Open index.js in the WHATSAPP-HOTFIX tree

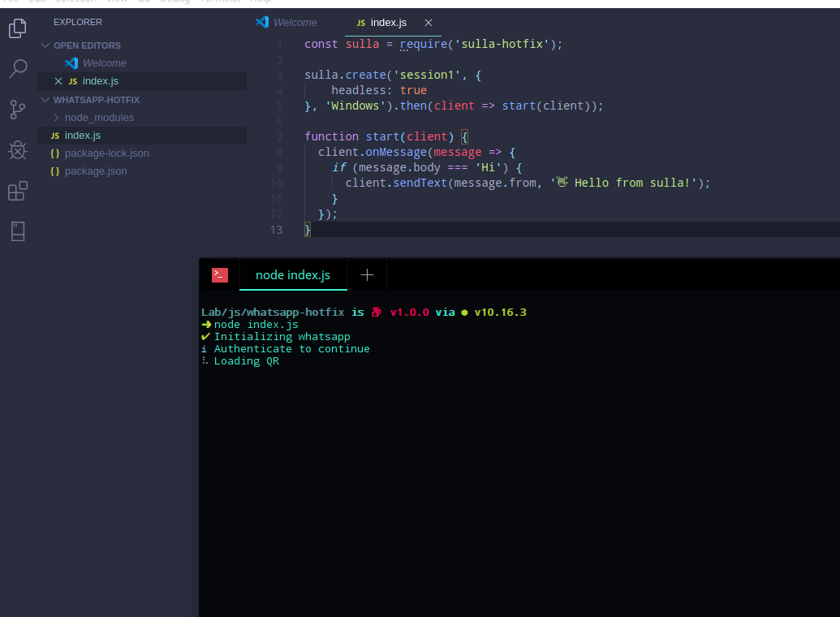(142, 136)
